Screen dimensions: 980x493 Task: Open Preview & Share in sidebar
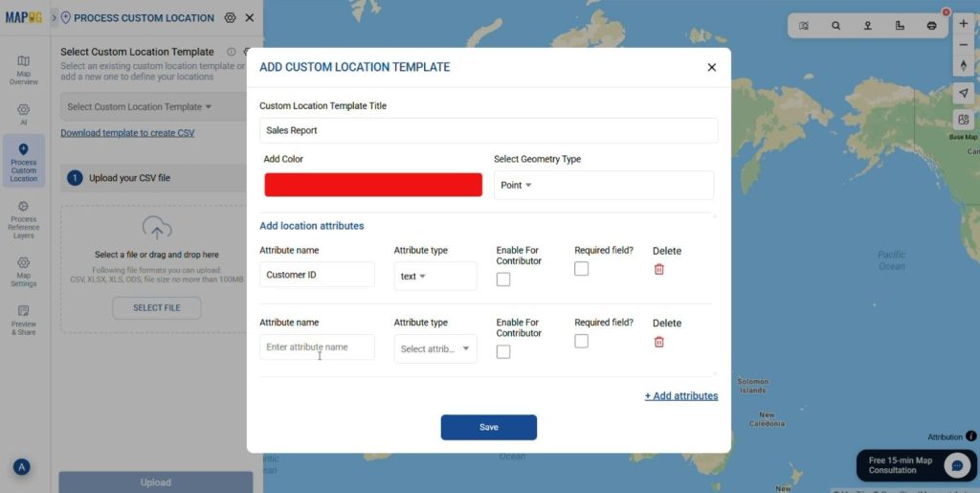23,321
